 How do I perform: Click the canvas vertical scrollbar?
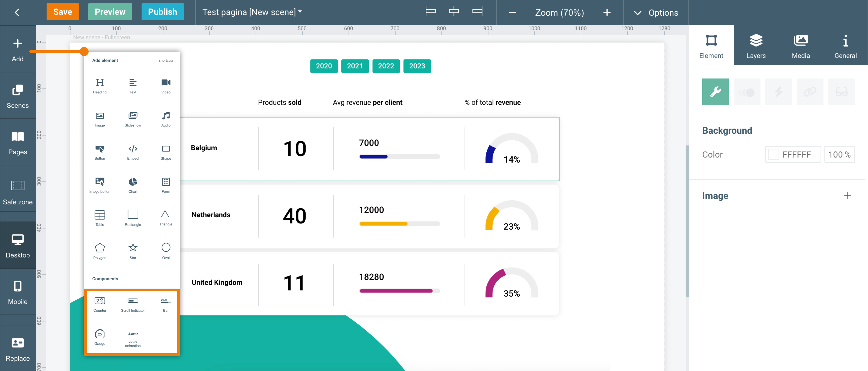point(687,221)
